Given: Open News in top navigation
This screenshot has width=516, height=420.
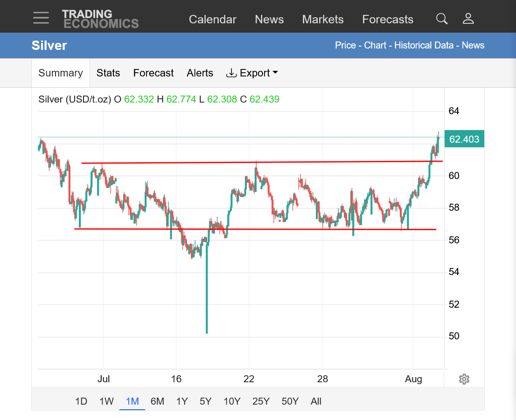Looking at the screenshot, I should point(269,20).
